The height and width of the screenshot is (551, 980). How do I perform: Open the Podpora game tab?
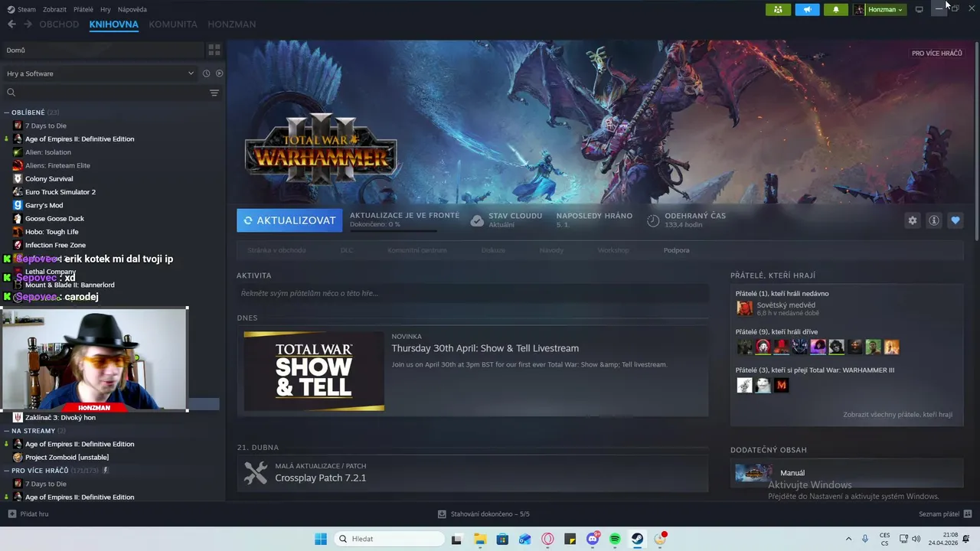[676, 250]
